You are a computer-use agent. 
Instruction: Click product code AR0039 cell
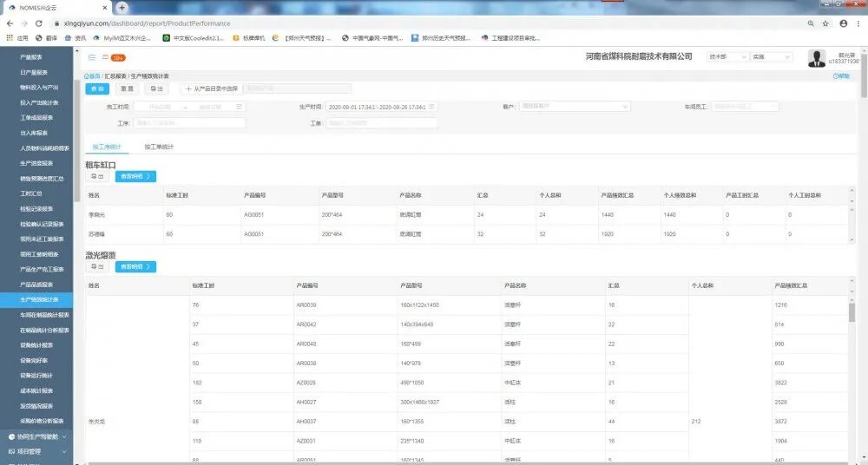(306, 305)
